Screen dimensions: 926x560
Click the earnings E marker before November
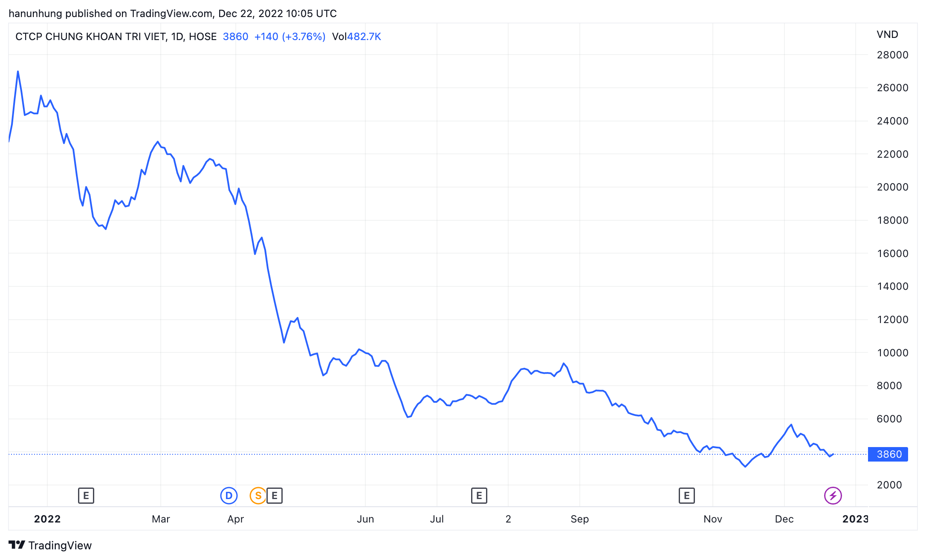pos(687,496)
